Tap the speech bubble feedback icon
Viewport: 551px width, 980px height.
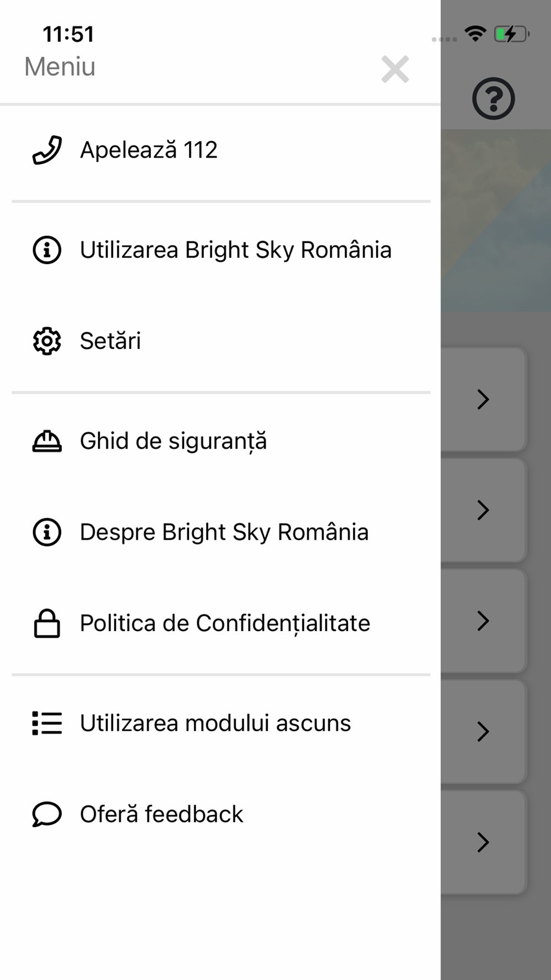tap(47, 814)
